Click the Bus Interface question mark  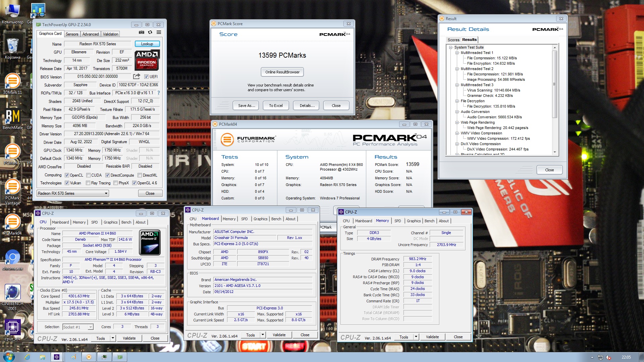pyautogui.click(x=159, y=93)
